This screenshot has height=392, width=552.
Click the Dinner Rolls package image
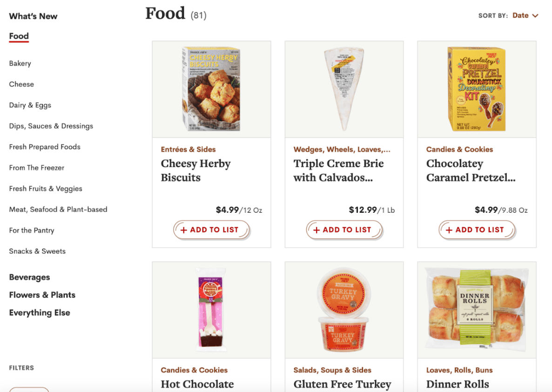(476, 310)
